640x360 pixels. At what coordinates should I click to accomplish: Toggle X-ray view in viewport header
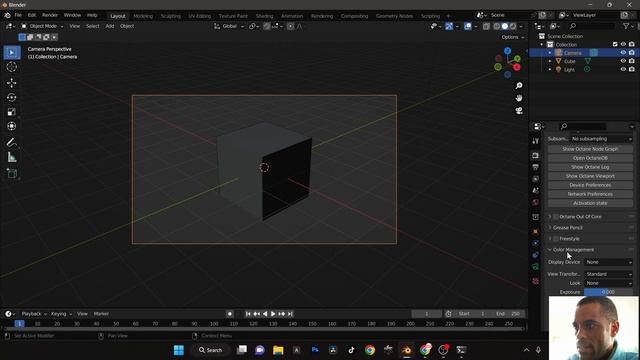coord(486,26)
